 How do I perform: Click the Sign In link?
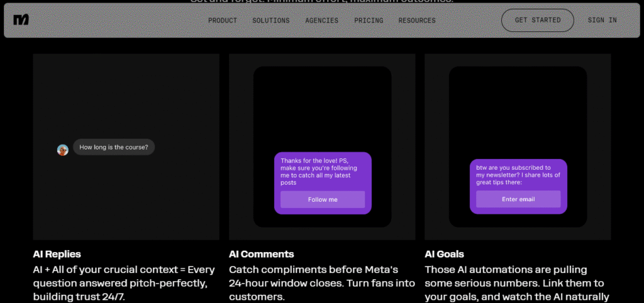click(602, 20)
